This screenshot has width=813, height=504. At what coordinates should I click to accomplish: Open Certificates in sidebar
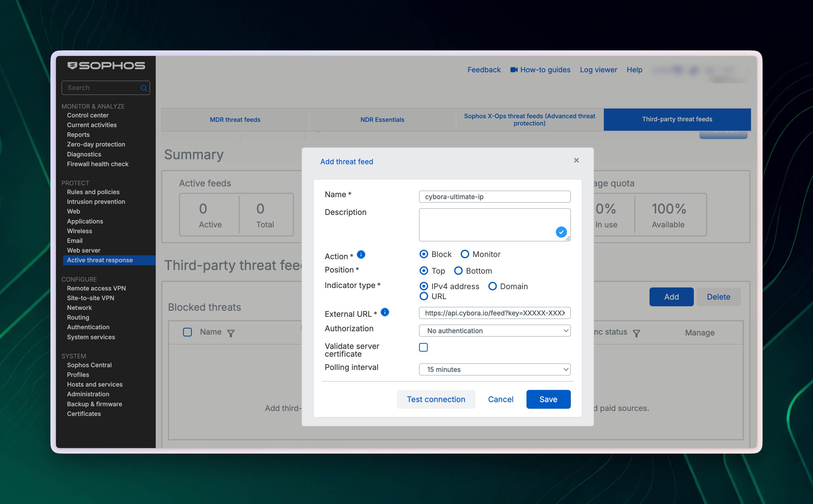click(84, 414)
